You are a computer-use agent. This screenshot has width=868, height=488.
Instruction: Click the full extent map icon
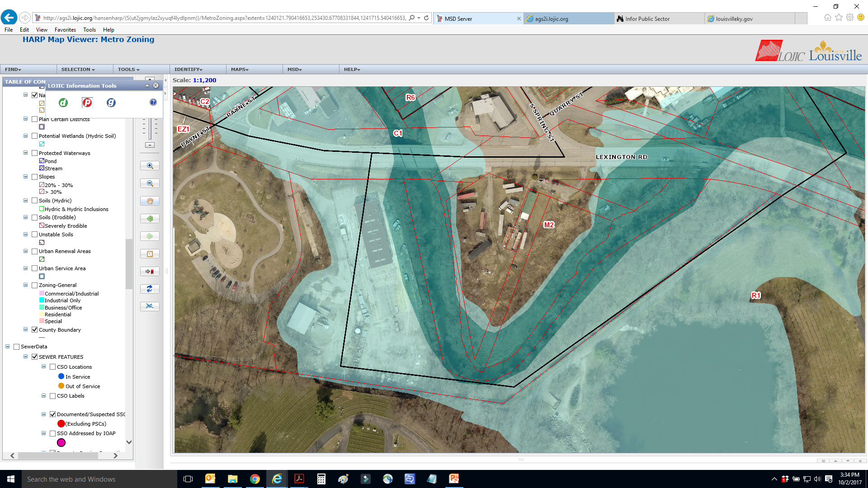[150, 254]
